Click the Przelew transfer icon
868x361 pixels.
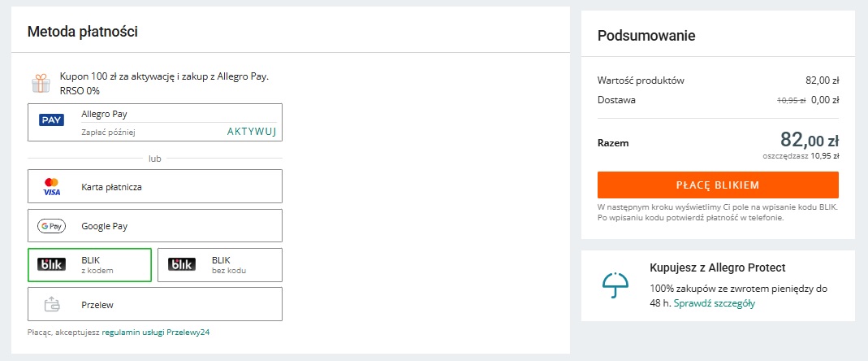coord(51,304)
